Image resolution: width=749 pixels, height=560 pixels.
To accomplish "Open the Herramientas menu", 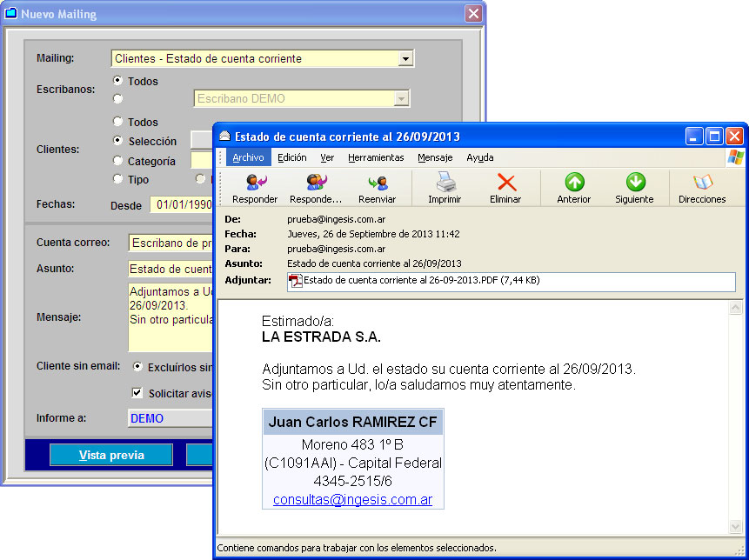I will pyautogui.click(x=376, y=157).
